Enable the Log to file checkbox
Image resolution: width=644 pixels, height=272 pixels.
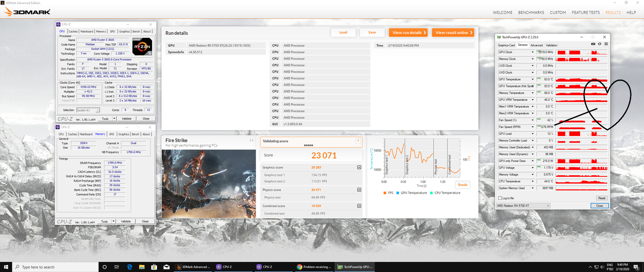click(500, 198)
